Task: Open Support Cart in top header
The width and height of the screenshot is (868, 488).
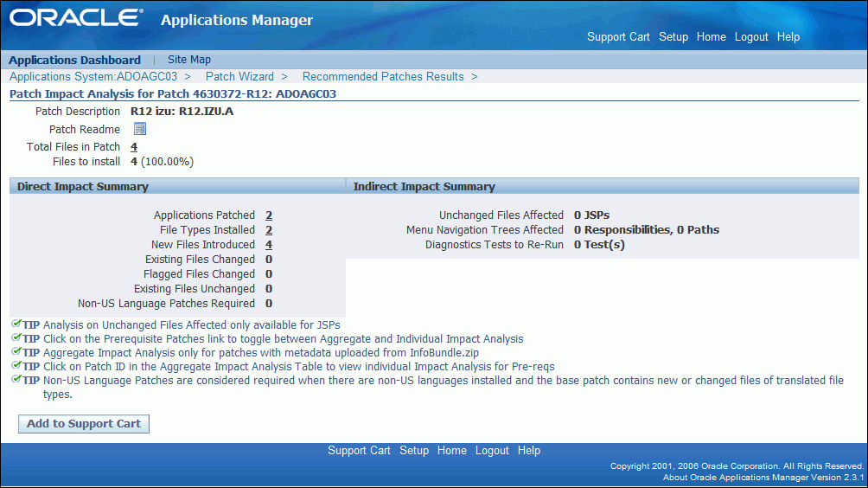Action: [x=618, y=37]
